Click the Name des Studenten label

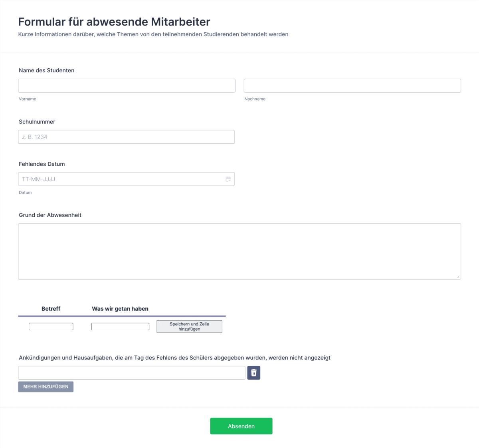[x=46, y=70]
